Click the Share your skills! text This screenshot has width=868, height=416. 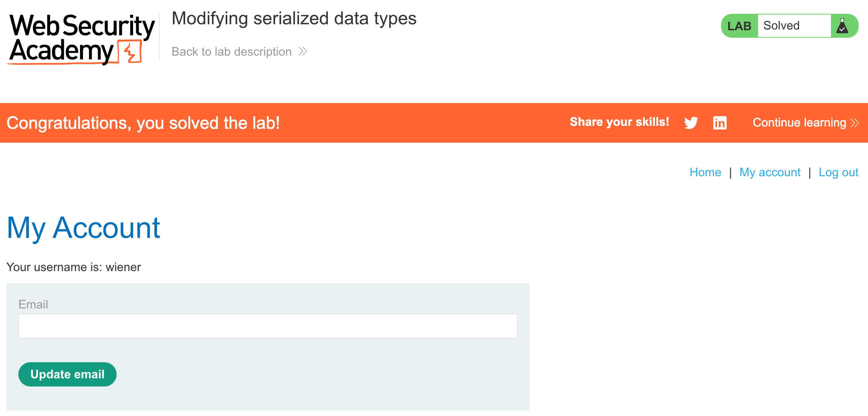(x=619, y=122)
